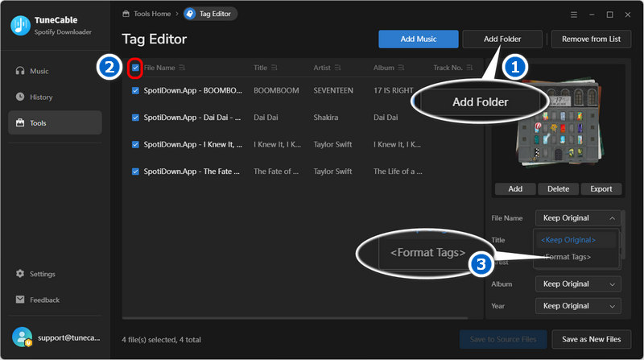Click the I Knew It, I K... title cell
The image size is (644, 360).
coord(277,145)
